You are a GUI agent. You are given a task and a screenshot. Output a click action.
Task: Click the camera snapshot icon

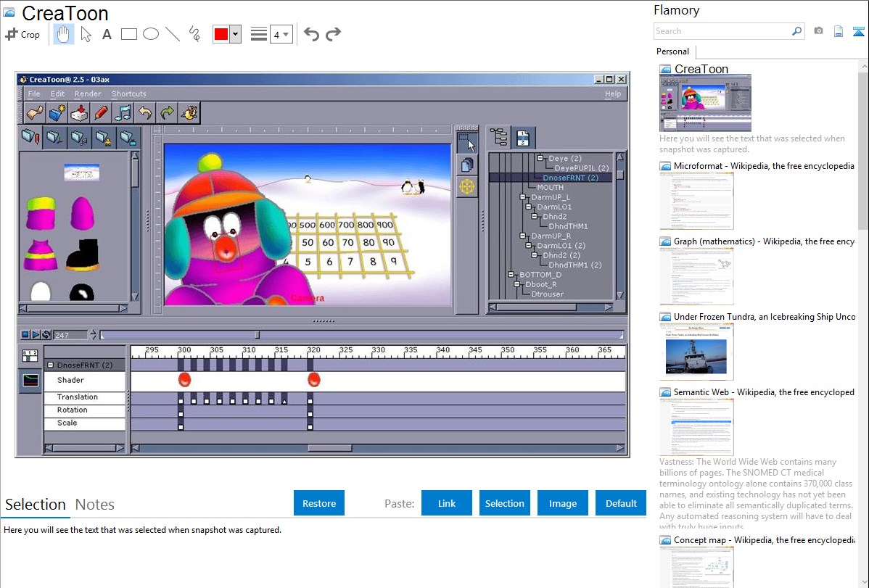pyautogui.click(x=818, y=31)
